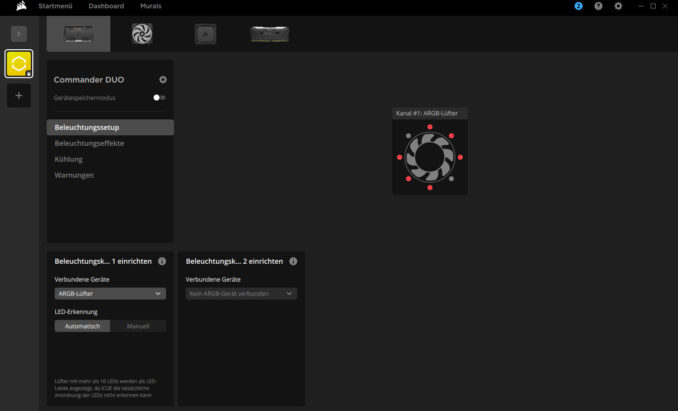Switch LED-Erkennung to Manuell
This screenshot has width=678, height=411.
tap(138, 326)
